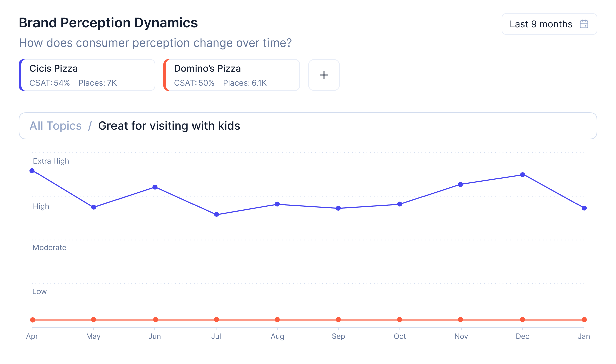Screen dimensions: 616x364
Task: Click the 'High' axis label
Action: [x=41, y=206]
